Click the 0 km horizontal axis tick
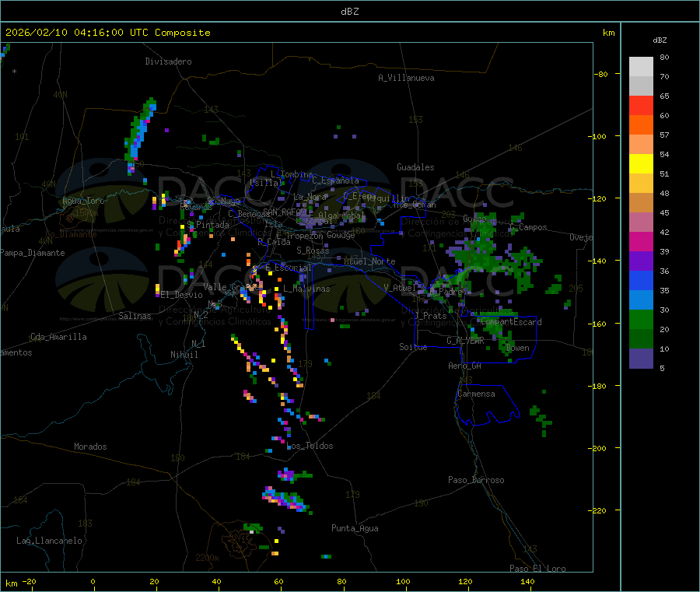 93,581
